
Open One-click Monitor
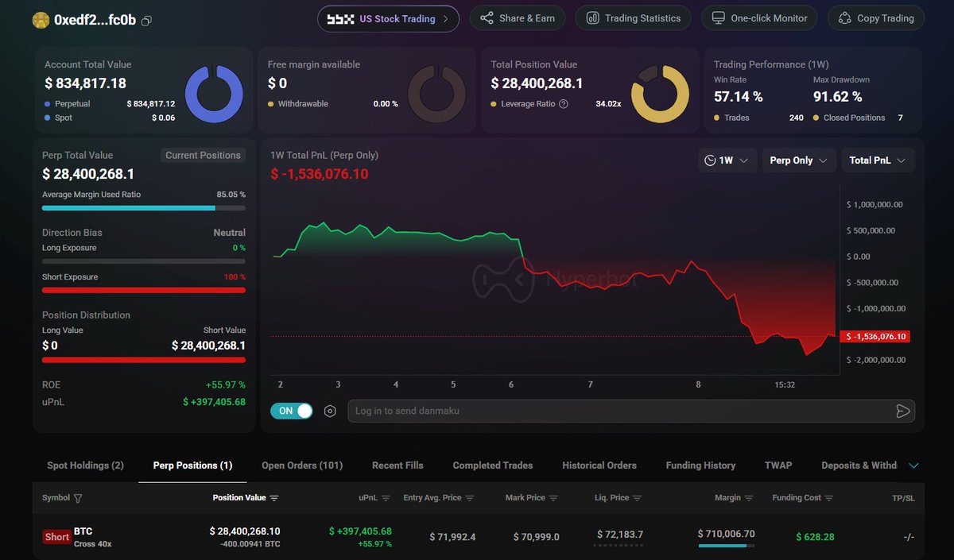pos(759,18)
